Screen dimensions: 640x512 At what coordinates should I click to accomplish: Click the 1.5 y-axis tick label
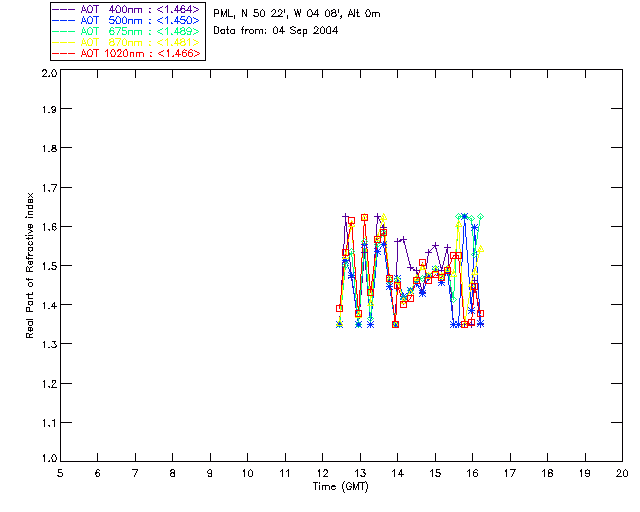[48, 266]
